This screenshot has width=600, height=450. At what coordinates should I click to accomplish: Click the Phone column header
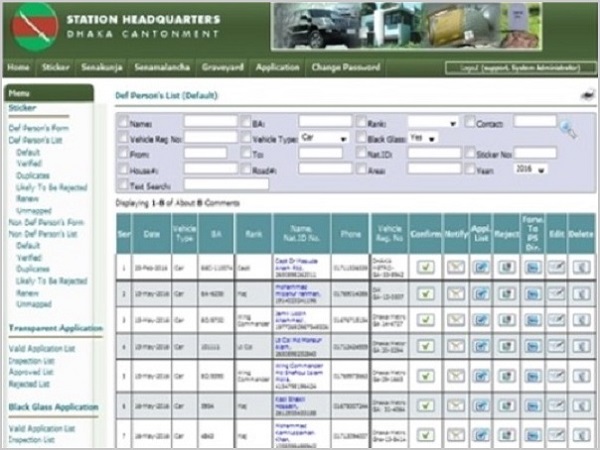point(351,233)
